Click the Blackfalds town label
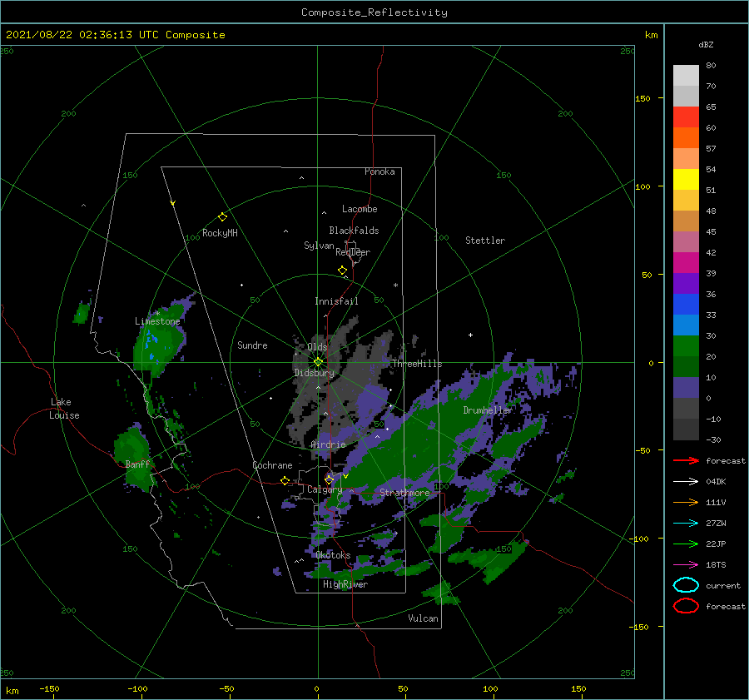 354,231
